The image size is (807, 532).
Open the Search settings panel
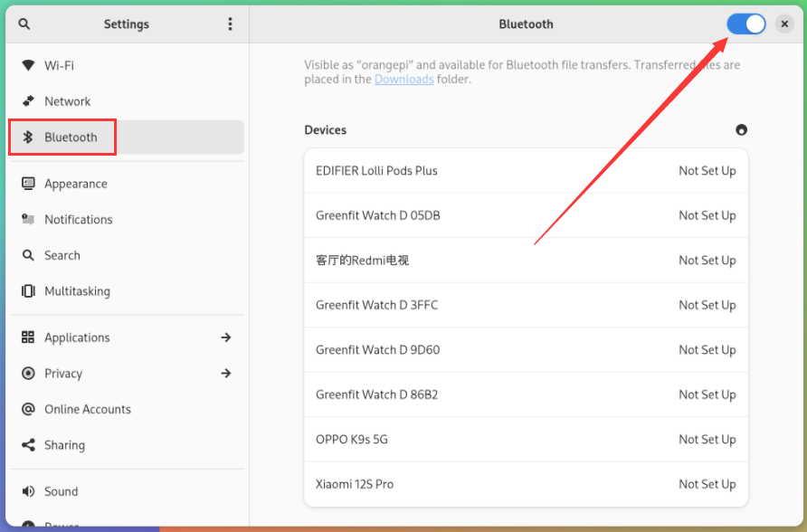point(128,255)
